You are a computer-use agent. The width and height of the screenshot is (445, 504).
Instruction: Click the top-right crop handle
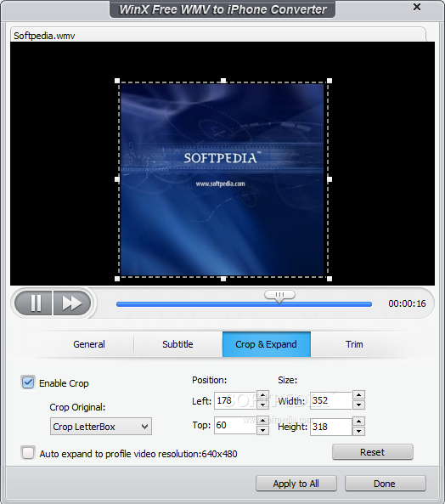click(330, 81)
